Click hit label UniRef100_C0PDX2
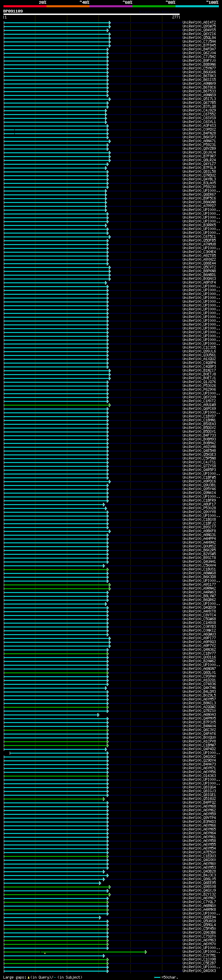Viewport: 222px width, 980px height. tap(199, 129)
